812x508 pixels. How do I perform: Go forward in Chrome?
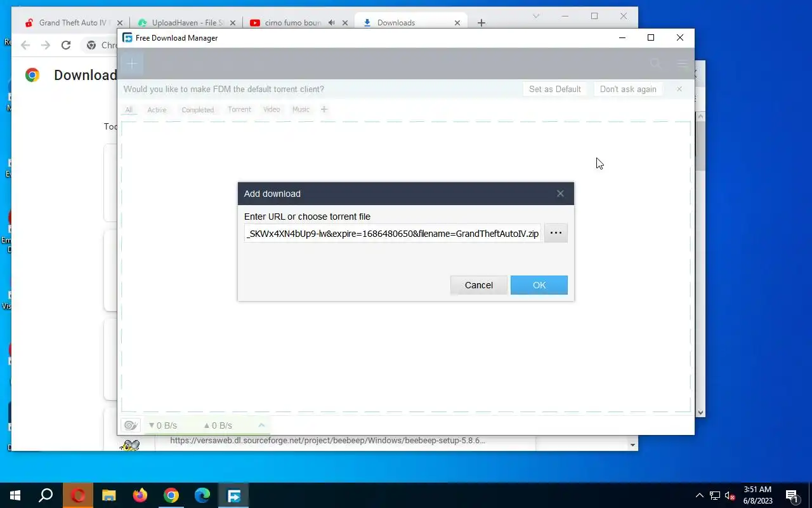point(45,45)
